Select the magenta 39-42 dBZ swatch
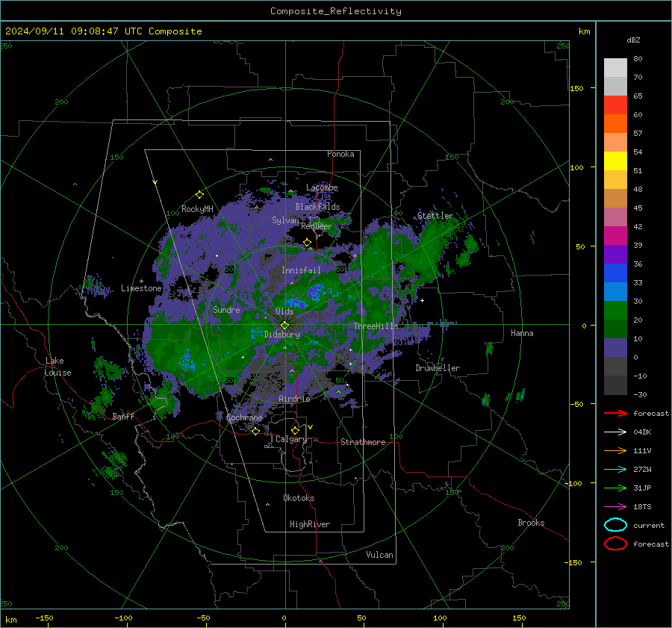 tap(615, 235)
